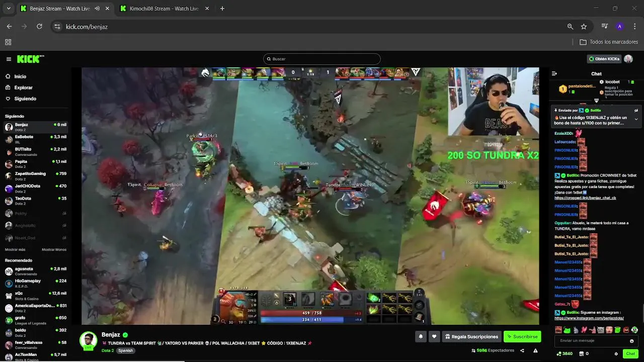Viewport: 644px width, 362px height.
Task: Click Benjaz streamer avatar with LIVE badge
Action: coord(89,340)
